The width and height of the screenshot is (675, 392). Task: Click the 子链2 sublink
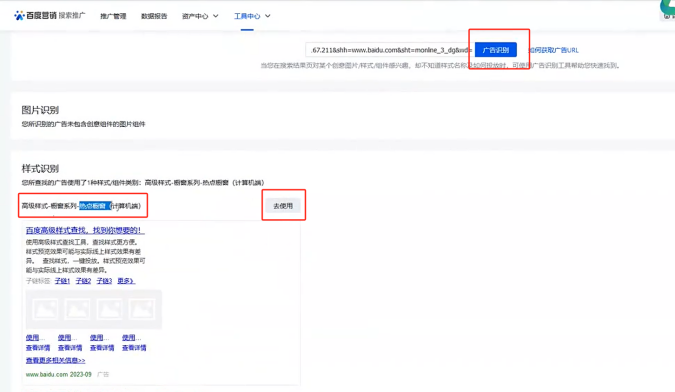83,281
